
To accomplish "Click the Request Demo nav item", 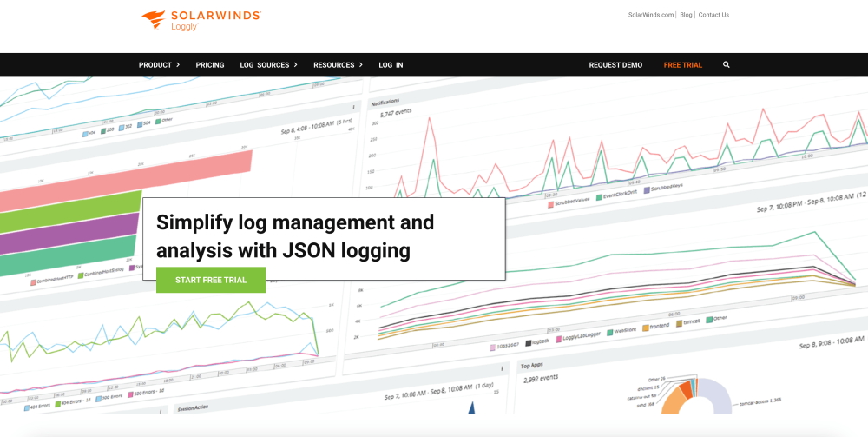I will click(615, 65).
